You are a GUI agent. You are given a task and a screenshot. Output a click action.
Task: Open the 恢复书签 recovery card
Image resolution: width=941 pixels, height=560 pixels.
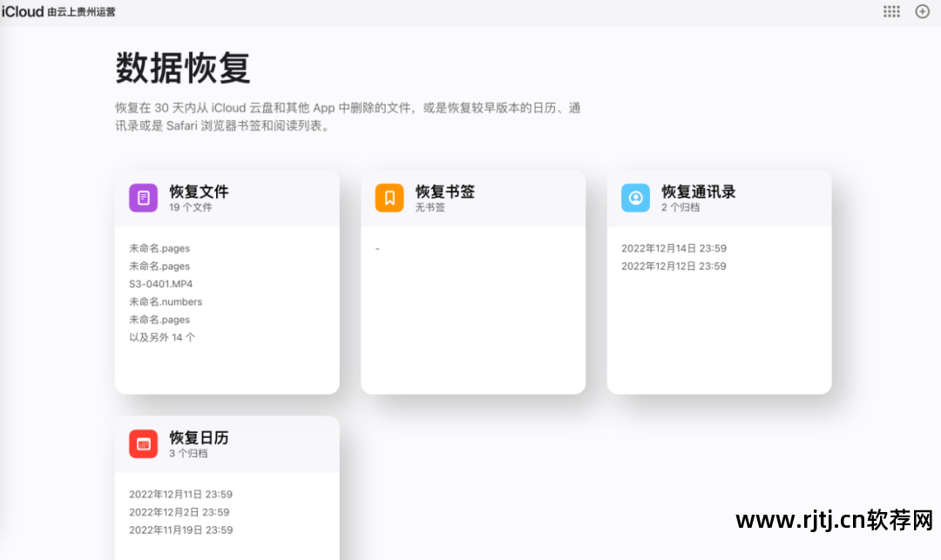473,279
